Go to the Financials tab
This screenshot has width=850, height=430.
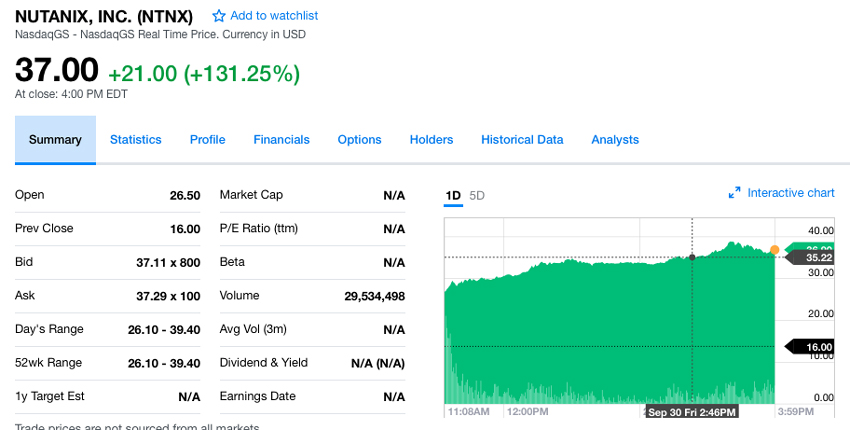(x=281, y=139)
